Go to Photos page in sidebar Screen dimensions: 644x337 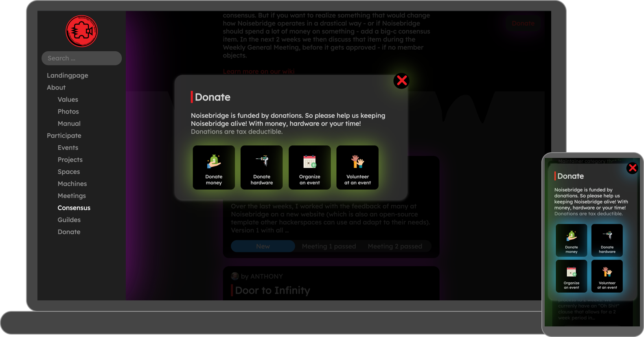68,112
